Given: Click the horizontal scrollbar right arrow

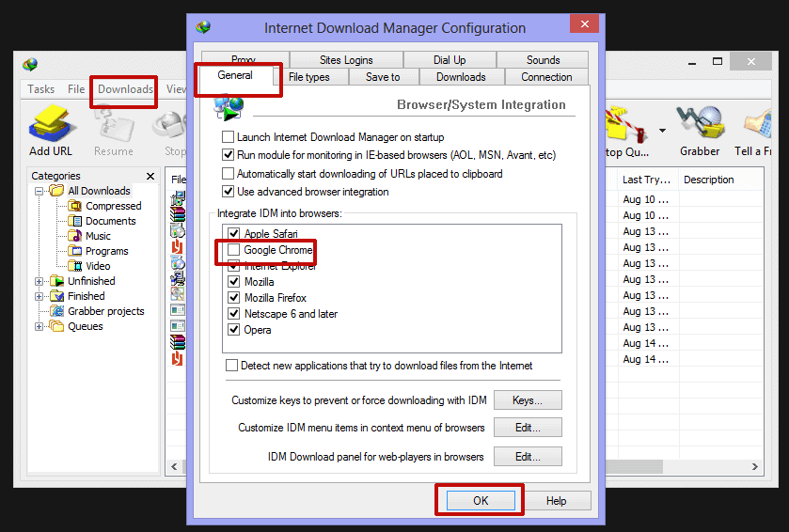Looking at the screenshot, I should [755, 466].
